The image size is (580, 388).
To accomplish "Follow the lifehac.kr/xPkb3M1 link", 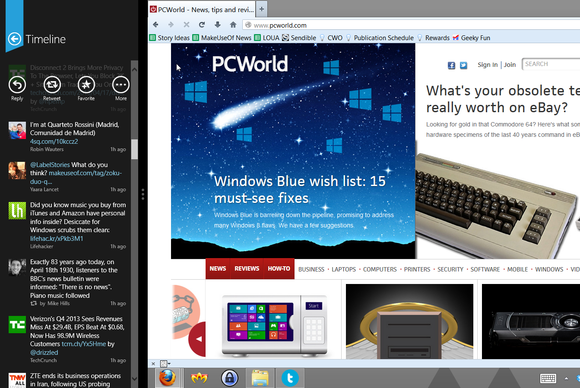I will (x=57, y=238).
